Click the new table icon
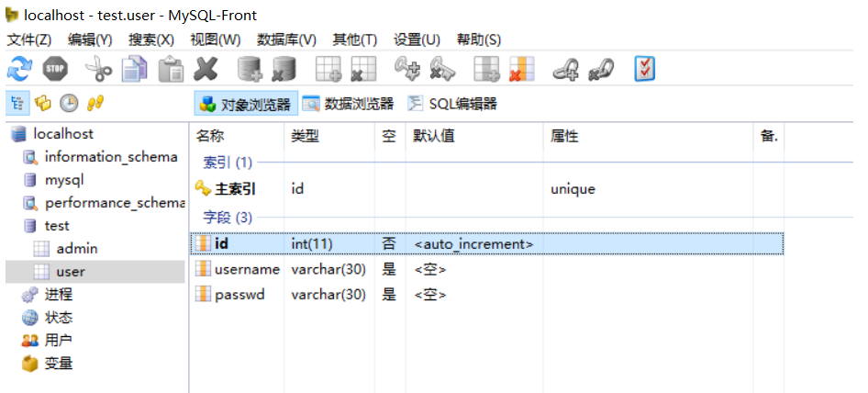 [328, 68]
